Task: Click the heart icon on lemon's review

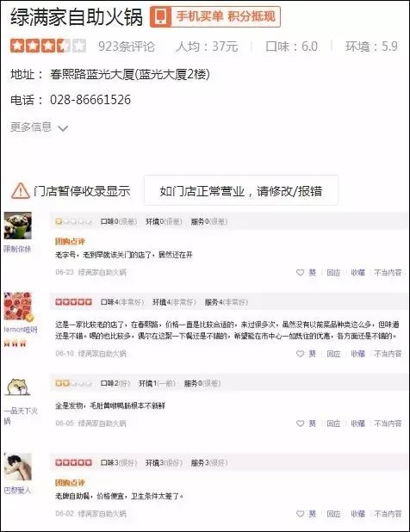Action: [x=300, y=354]
